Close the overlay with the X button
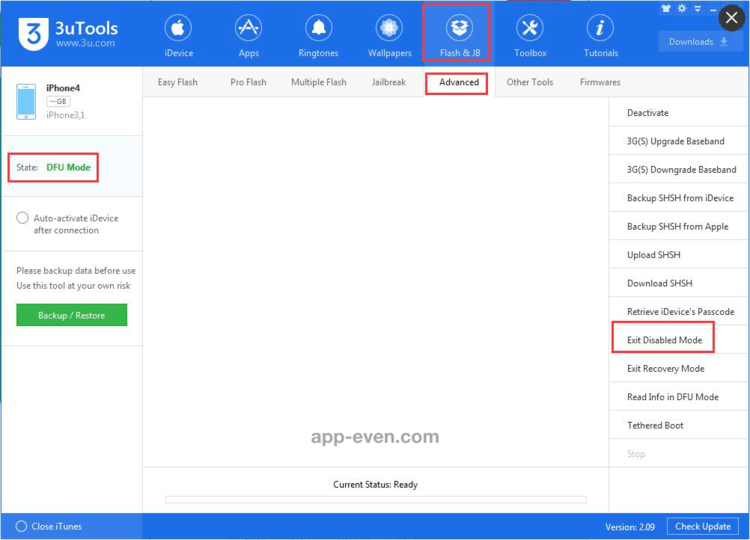The image size is (750, 540). point(731,18)
